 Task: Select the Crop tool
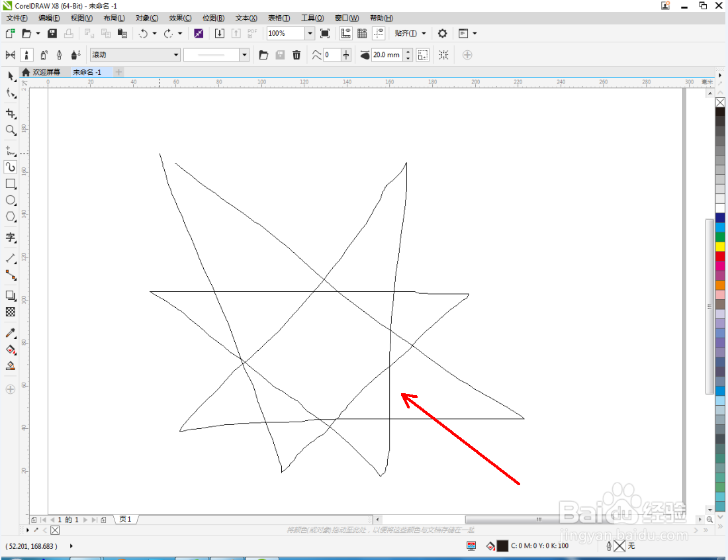pyautogui.click(x=10, y=113)
